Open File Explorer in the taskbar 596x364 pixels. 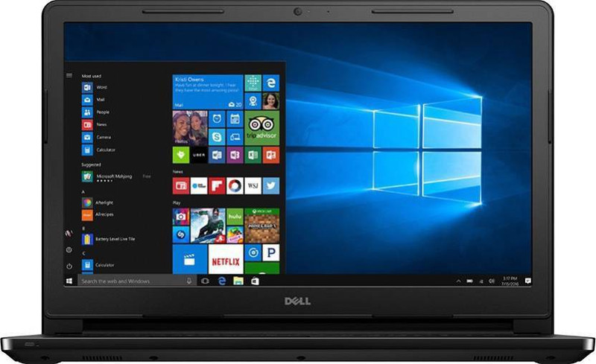(238, 281)
